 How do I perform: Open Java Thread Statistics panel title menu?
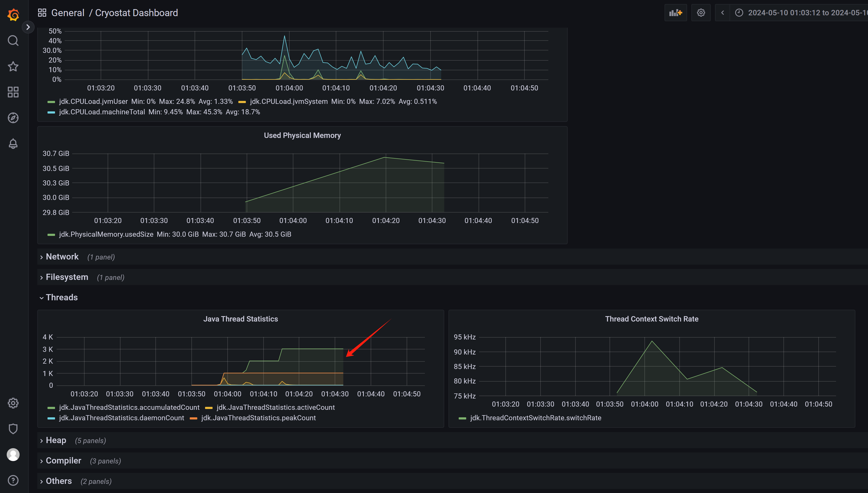(x=240, y=319)
